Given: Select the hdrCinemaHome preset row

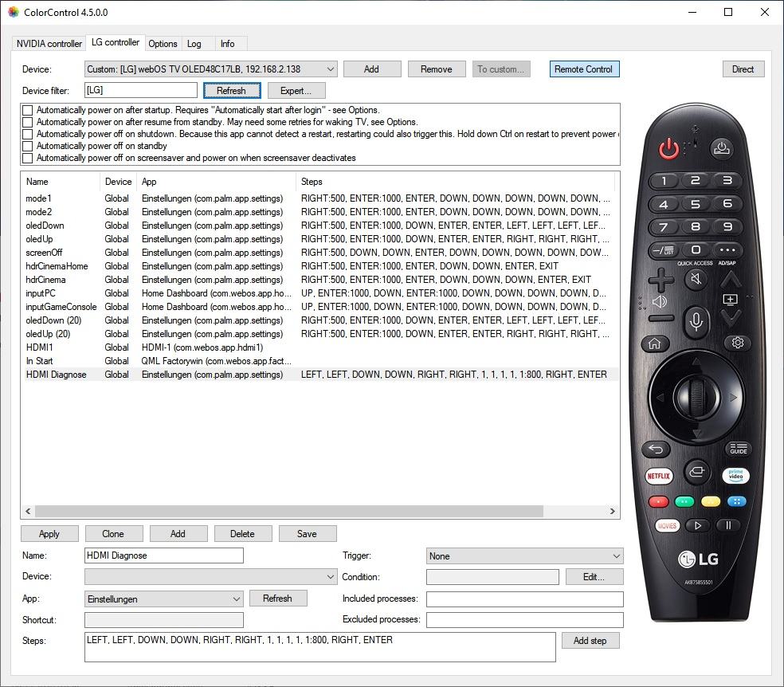Looking at the screenshot, I should [320, 266].
